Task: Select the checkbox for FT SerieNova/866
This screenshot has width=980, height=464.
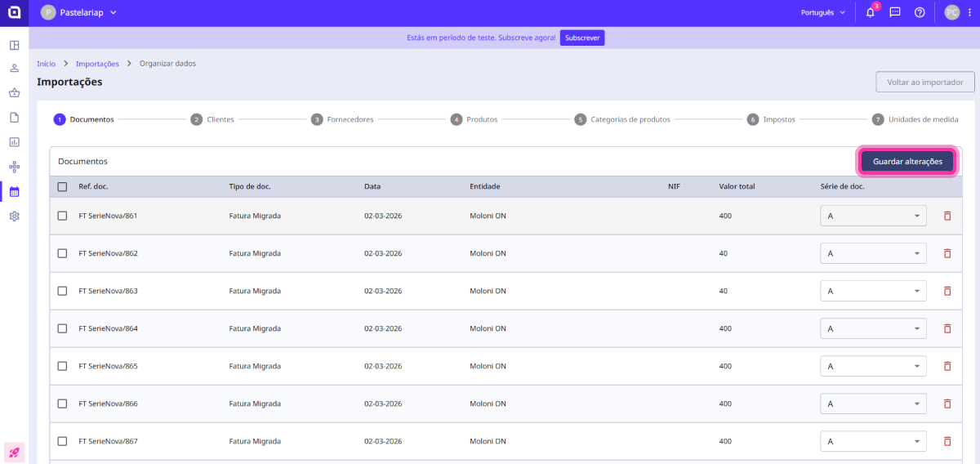Action: (62, 404)
